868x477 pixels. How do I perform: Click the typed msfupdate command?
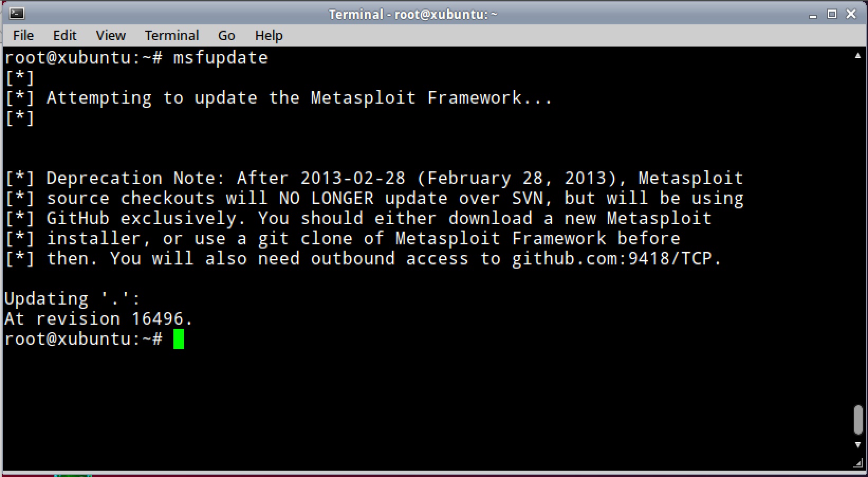point(220,58)
